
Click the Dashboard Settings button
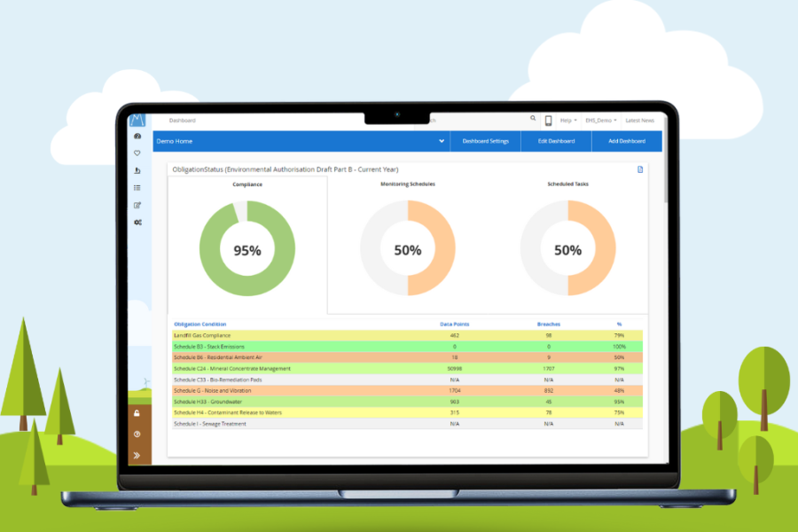click(x=485, y=141)
